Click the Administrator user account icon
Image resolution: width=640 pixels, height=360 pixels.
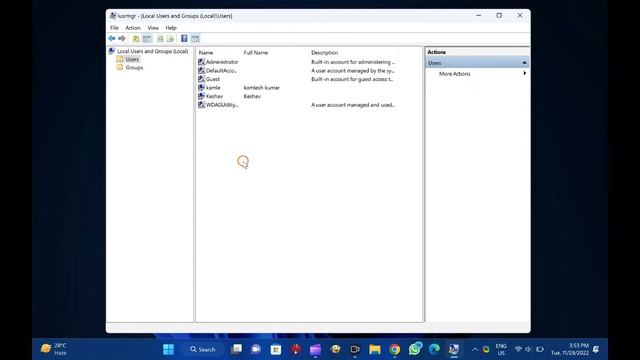[x=201, y=62]
